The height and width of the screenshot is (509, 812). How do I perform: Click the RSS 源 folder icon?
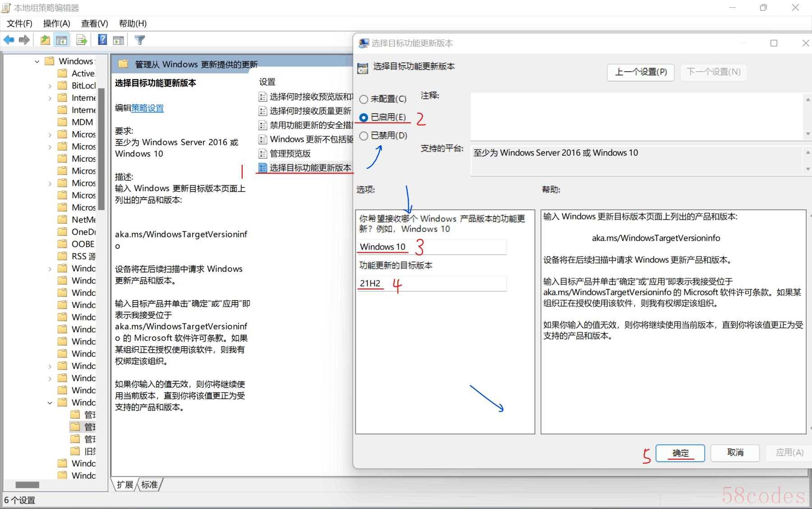pyautogui.click(x=63, y=256)
